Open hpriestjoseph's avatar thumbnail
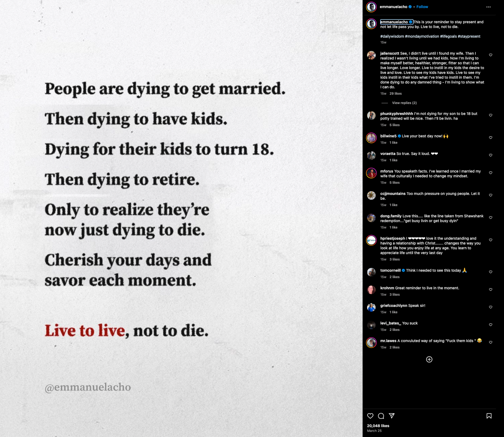Viewport: 504px width, 437px height. [371, 240]
